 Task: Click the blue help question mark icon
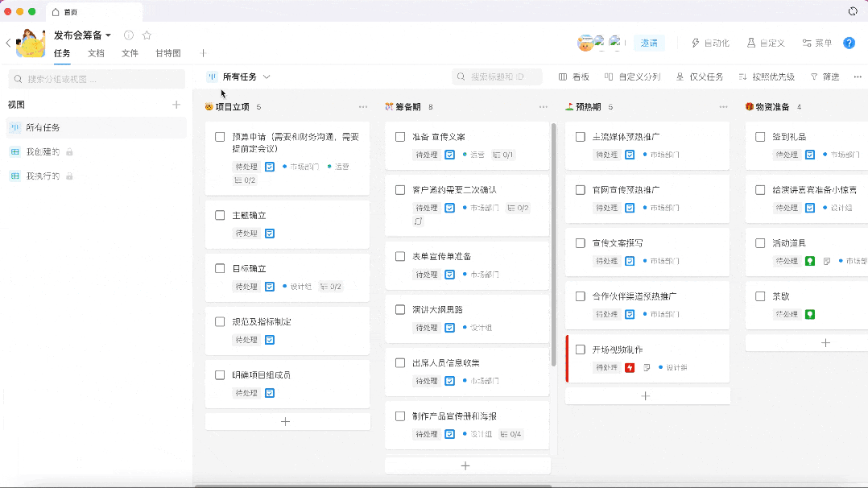849,43
